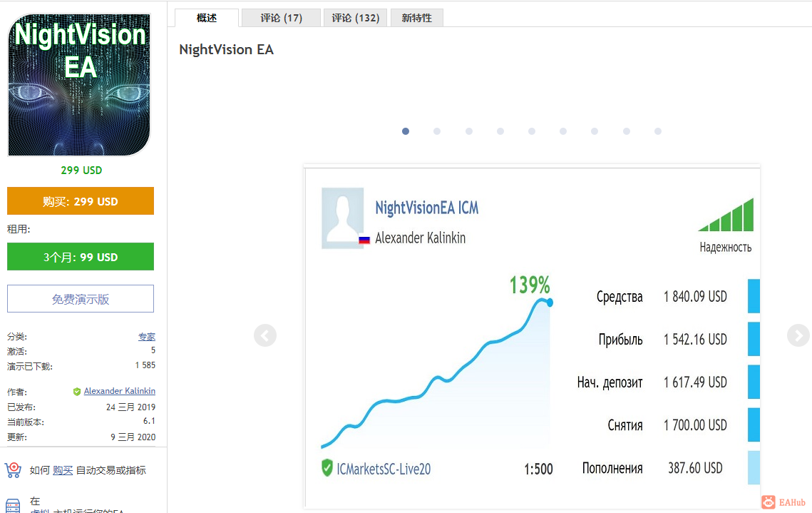812x513 pixels.
Task: Open the 评论 (132) tab
Action: (x=355, y=18)
